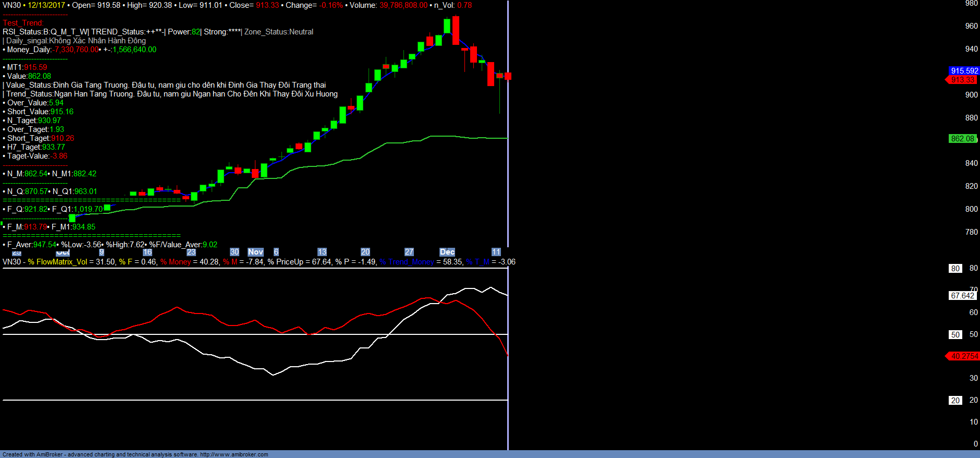Click the red 40.2754 indicator value tag
The image size is (980, 458).
click(964, 356)
